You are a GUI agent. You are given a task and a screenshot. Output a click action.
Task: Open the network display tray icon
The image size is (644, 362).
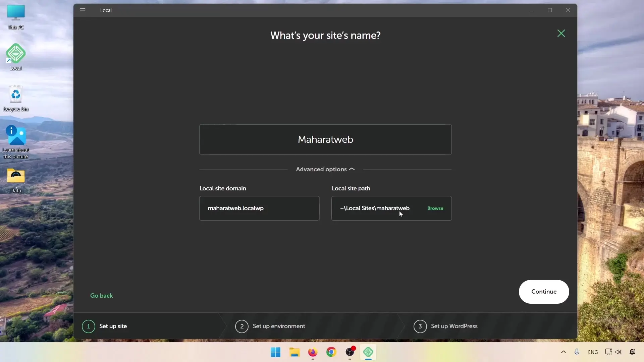click(608, 352)
